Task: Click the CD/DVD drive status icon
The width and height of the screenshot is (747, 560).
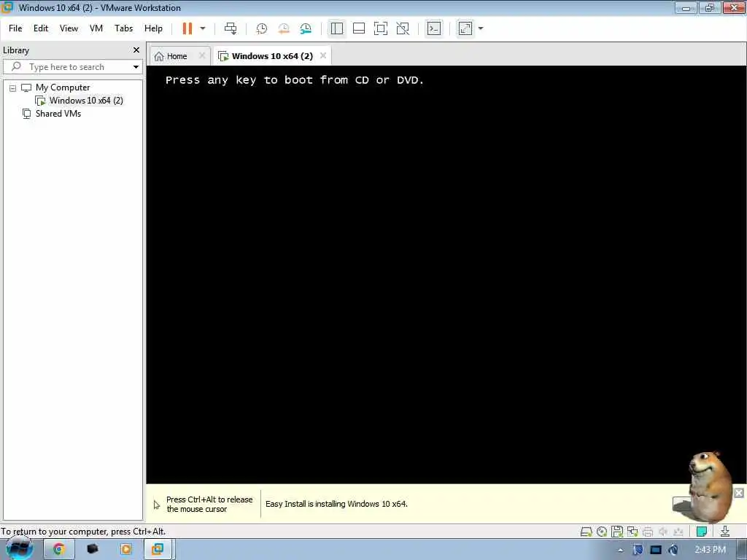Action: [602, 532]
